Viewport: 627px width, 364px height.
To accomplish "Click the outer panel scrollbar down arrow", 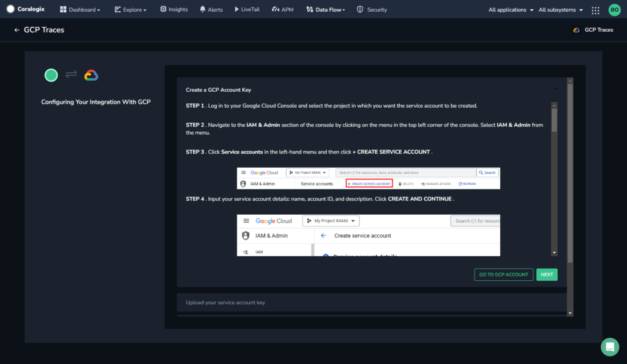I will 570,313.
